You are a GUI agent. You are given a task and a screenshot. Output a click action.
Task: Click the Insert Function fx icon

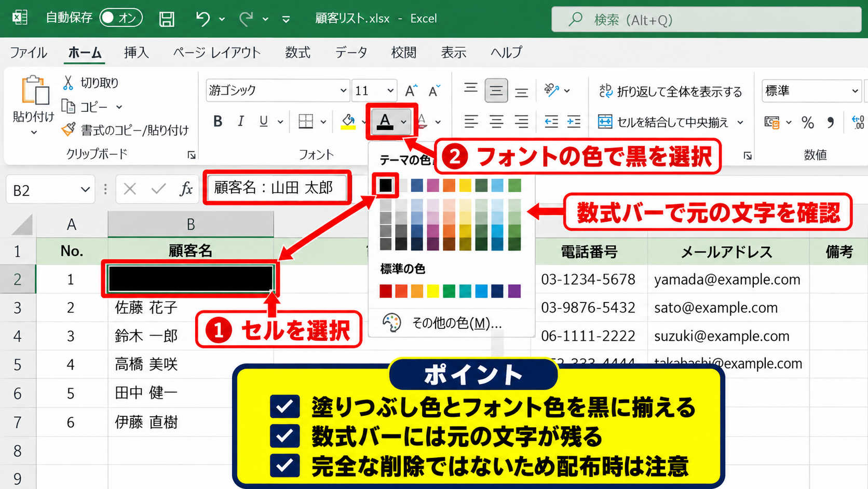(x=186, y=189)
